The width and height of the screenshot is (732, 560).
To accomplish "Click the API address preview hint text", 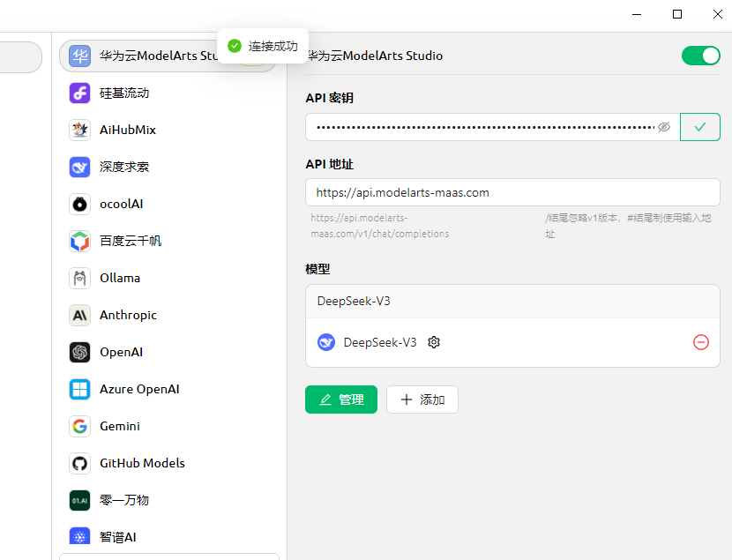I will [380, 226].
